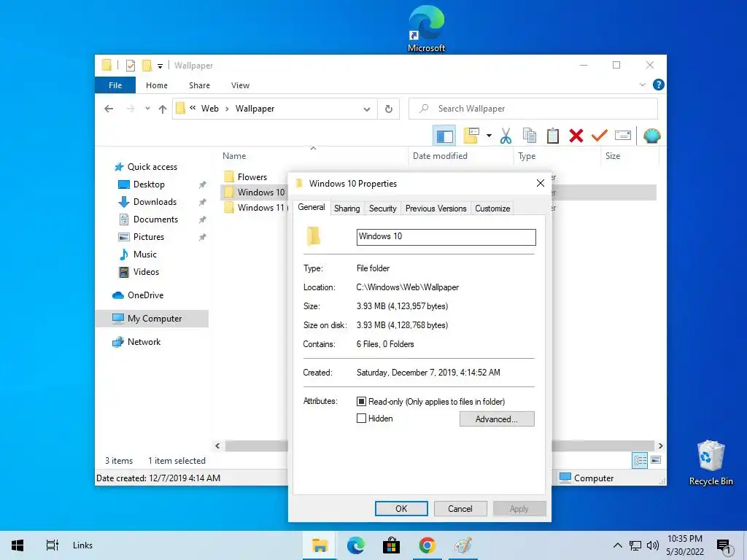Click the properties checkmark icon in title bar
The image size is (747, 560).
tap(131, 66)
